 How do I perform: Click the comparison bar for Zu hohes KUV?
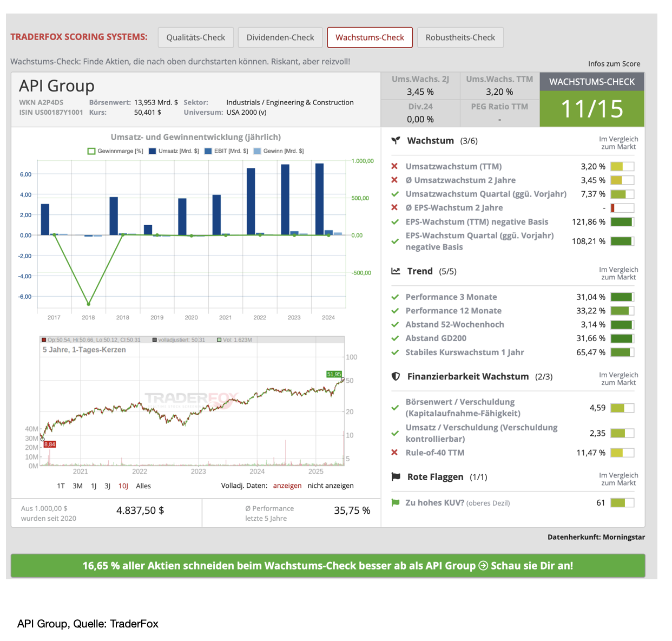coord(622,503)
